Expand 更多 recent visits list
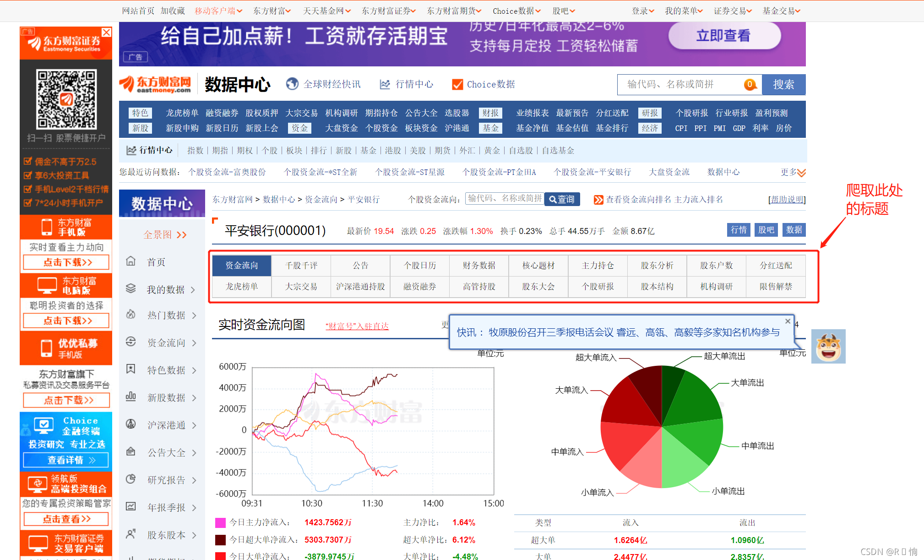This screenshot has height=560, width=924. (x=793, y=172)
